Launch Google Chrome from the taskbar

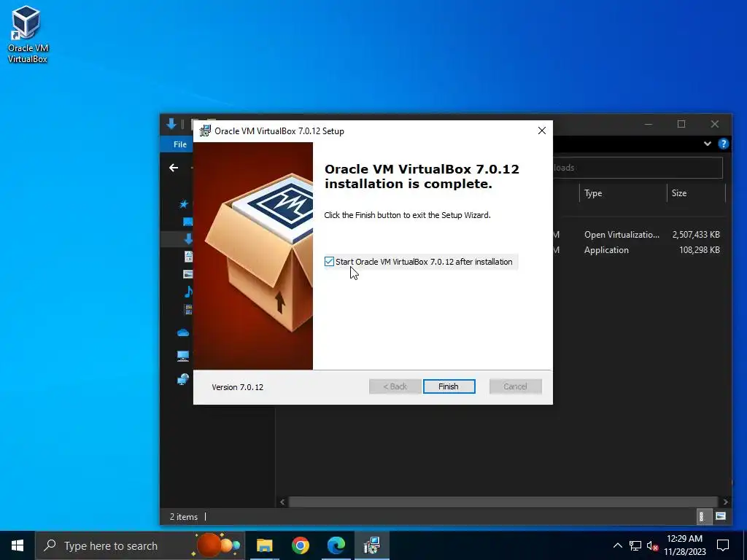[300, 545]
